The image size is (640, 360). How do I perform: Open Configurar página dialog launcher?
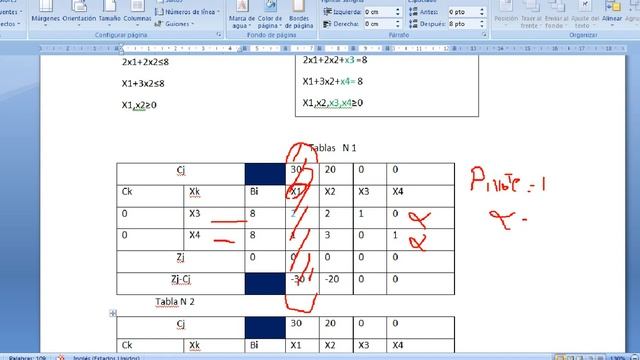coord(219,35)
